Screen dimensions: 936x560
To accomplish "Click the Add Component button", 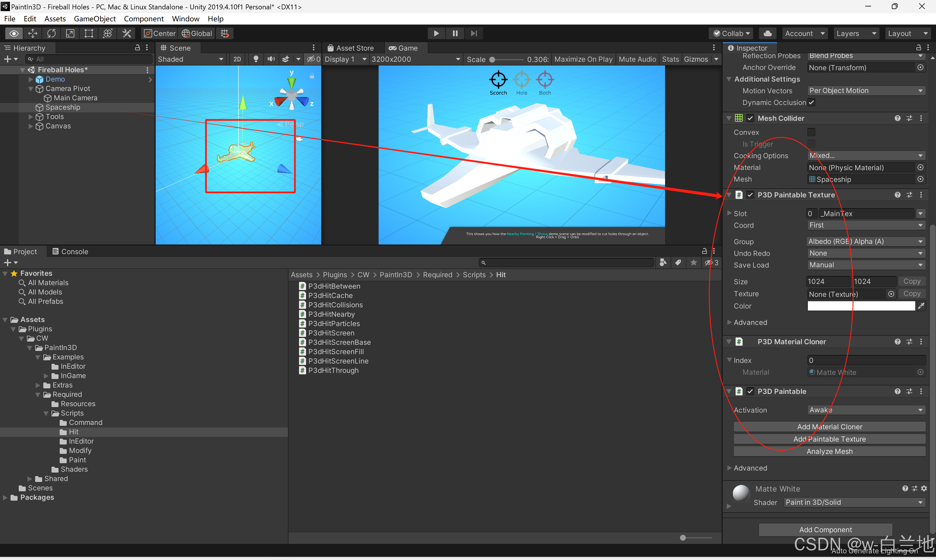I will pos(825,530).
